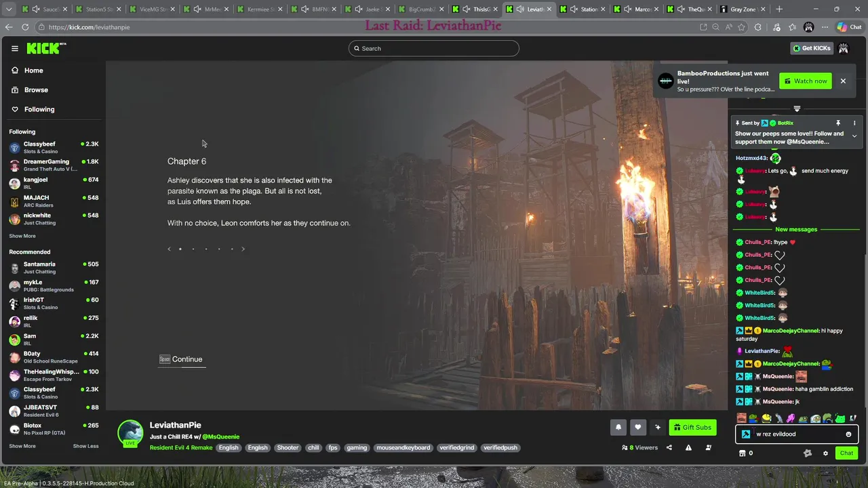
Task: Open channel points shop icon
Action: (742, 453)
